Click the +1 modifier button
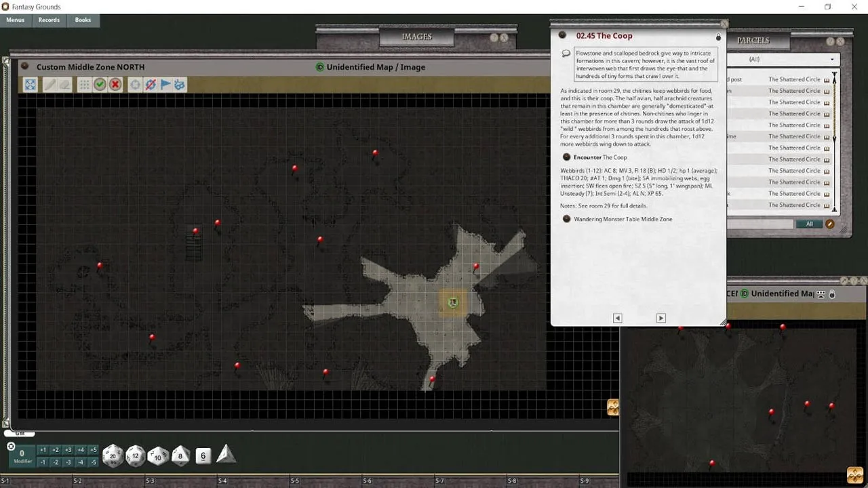868x488 pixels. click(43, 450)
